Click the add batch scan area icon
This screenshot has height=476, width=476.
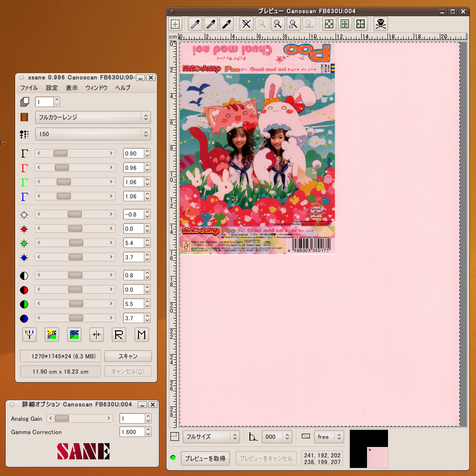(175, 24)
